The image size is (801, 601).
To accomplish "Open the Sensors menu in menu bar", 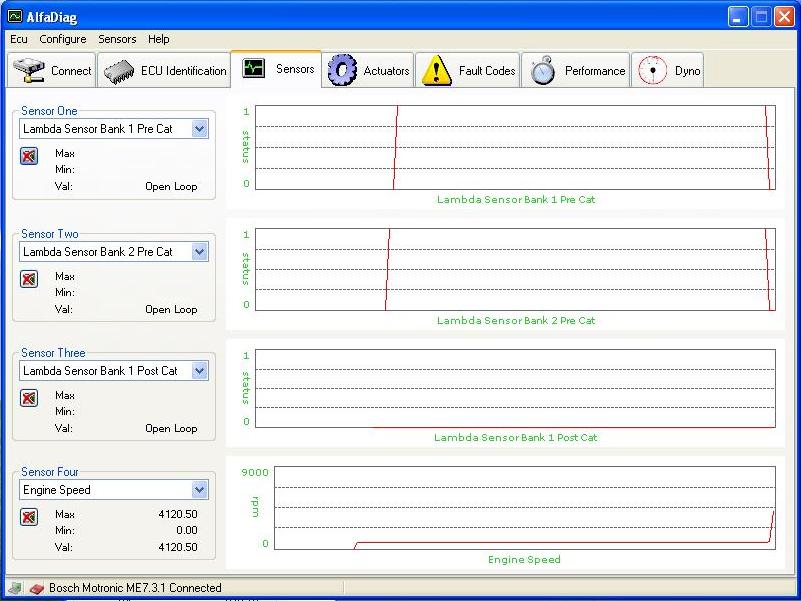I will (117, 39).
